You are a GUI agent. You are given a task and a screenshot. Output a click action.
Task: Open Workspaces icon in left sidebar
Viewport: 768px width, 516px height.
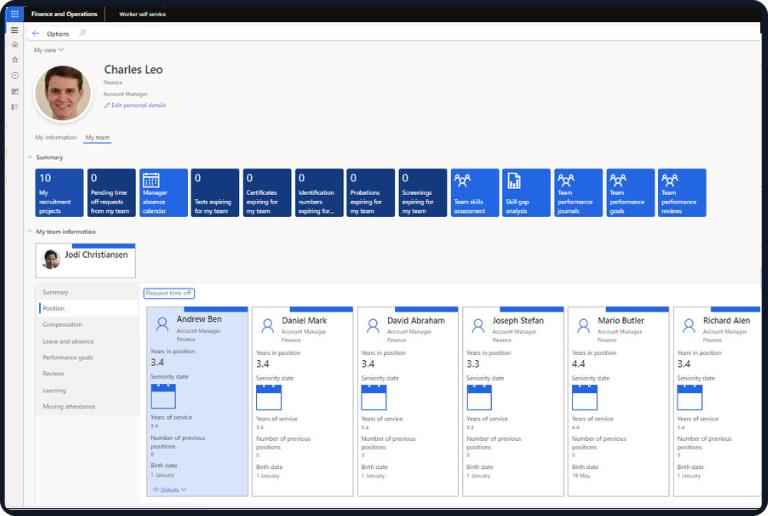tap(15, 91)
